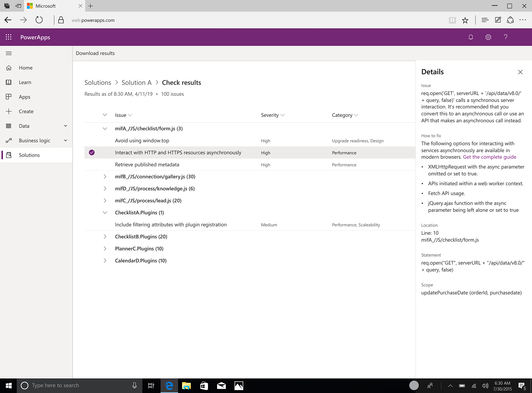Click Download results
The width and height of the screenshot is (532, 393).
95,53
